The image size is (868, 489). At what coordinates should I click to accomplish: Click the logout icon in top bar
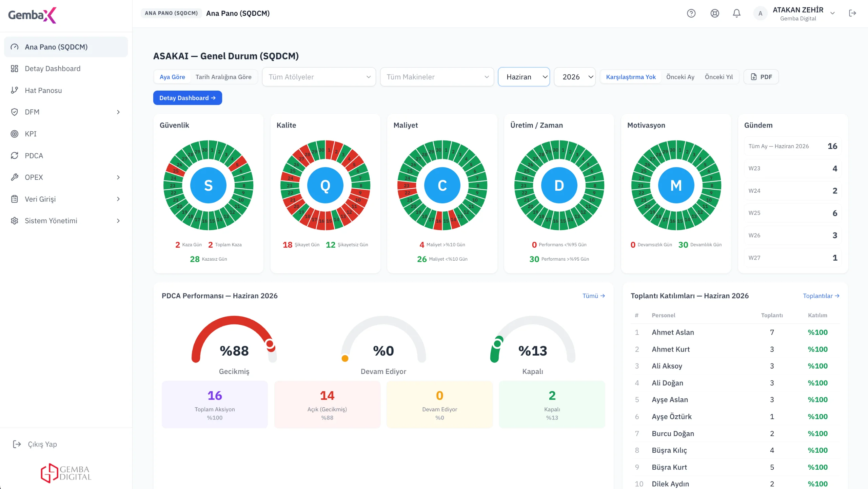[x=852, y=13]
